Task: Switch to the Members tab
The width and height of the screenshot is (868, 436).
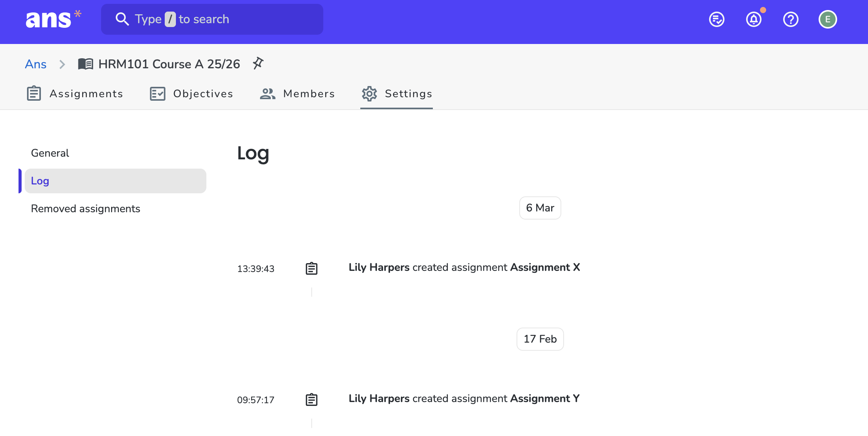Action: click(x=297, y=94)
